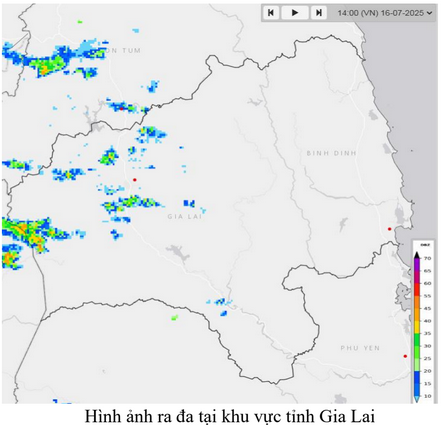Pick the dark blue 15-20 dBZ legend color
Viewport: 444px width, 429px height.
coord(417,377)
